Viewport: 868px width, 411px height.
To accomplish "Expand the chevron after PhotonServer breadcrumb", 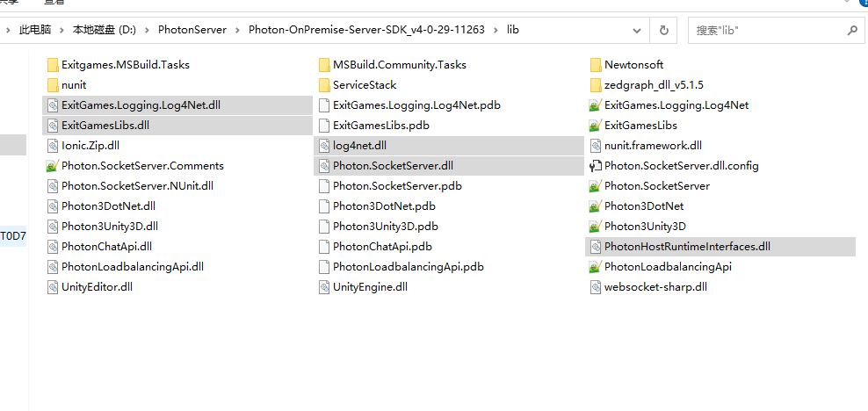I will pos(237,31).
